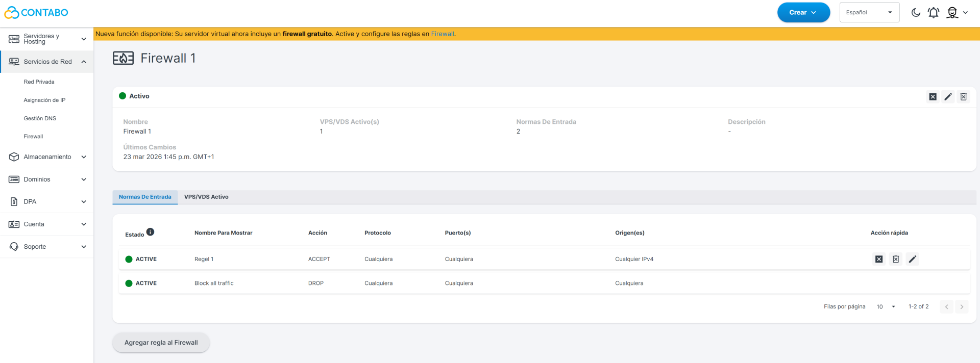Follow the Firewall link in the yellow banner
Viewport: 980px width, 363px height.
(442, 34)
